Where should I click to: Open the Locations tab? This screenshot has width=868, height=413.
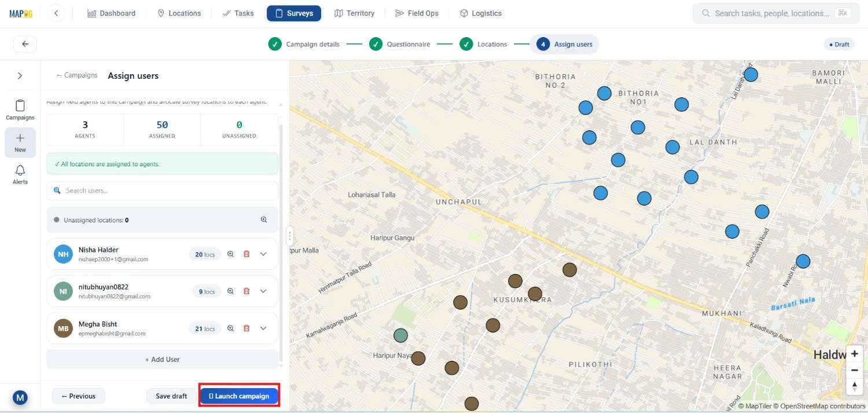point(179,13)
